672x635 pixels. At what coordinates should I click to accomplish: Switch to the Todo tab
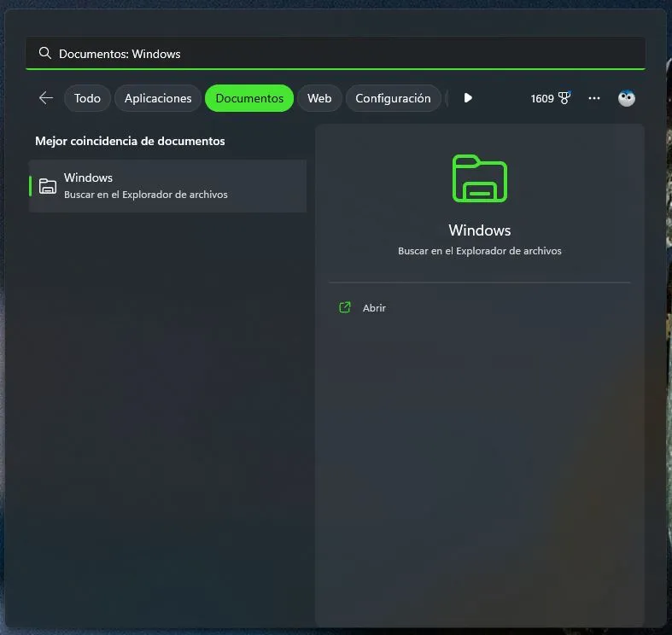point(87,98)
